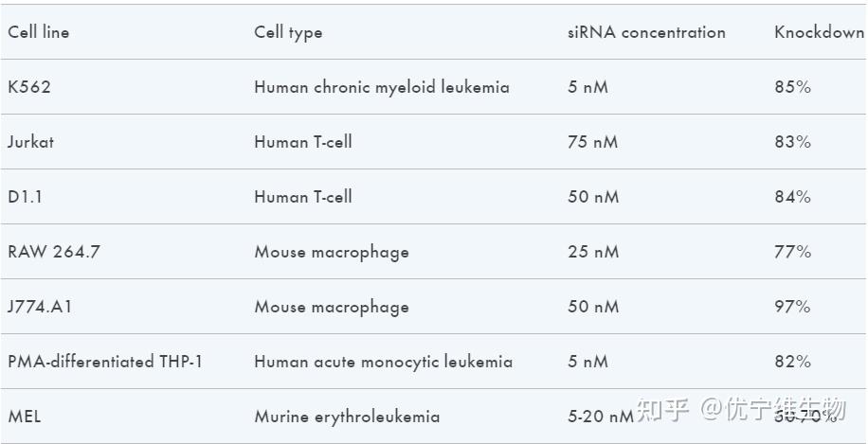868x444 pixels.
Task: Click the 25 nM concentration value
Action: (593, 252)
